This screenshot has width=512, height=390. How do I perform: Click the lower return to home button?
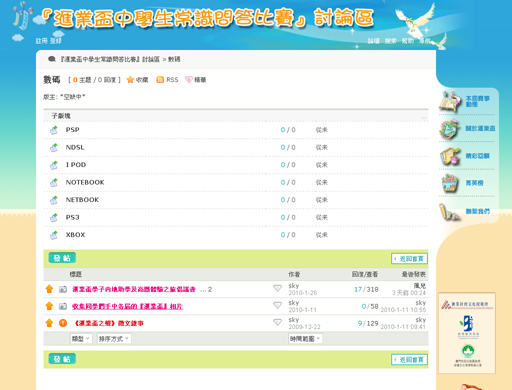tap(409, 360)
